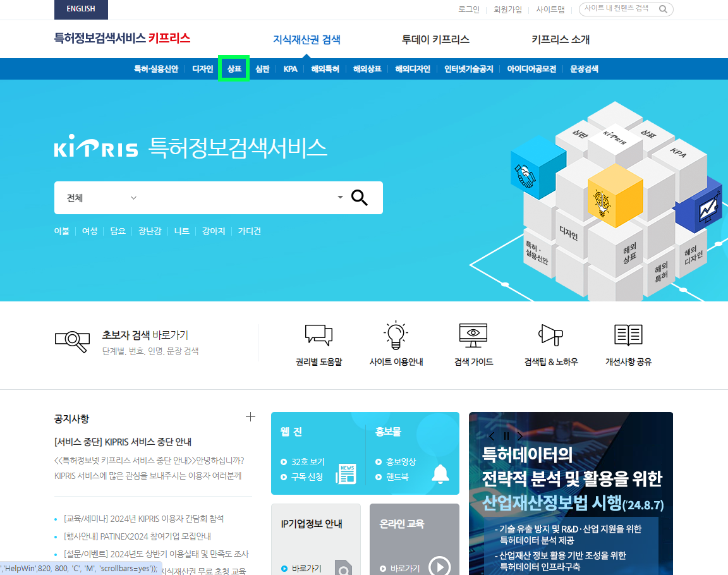Select 해외특허 tab
This screenshot has width=728, height=575.
coord(325,69)
